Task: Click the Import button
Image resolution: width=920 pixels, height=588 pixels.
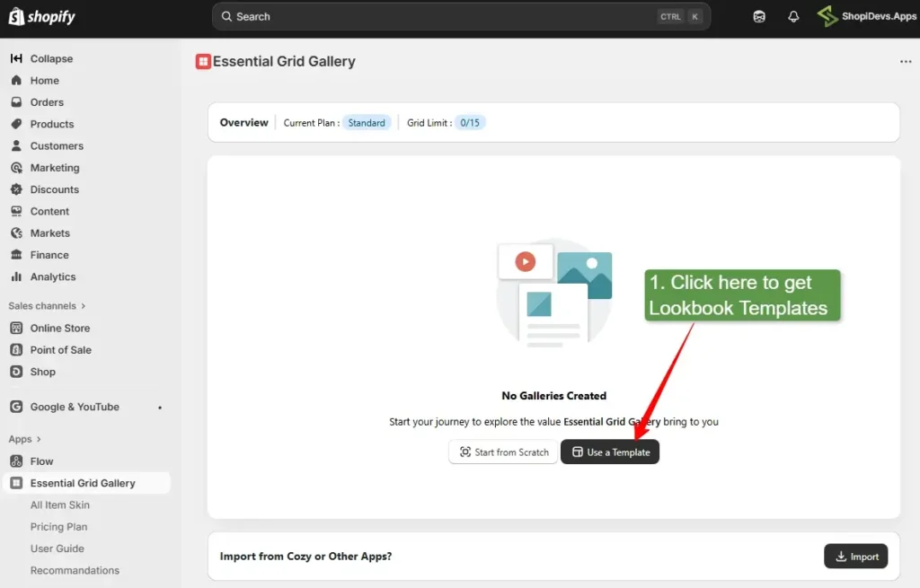Action: pos(855,557)
